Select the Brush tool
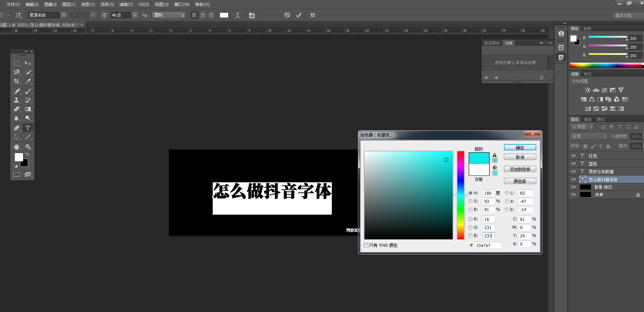The height and width of the screenshot is (312, 644). point(28,91)
